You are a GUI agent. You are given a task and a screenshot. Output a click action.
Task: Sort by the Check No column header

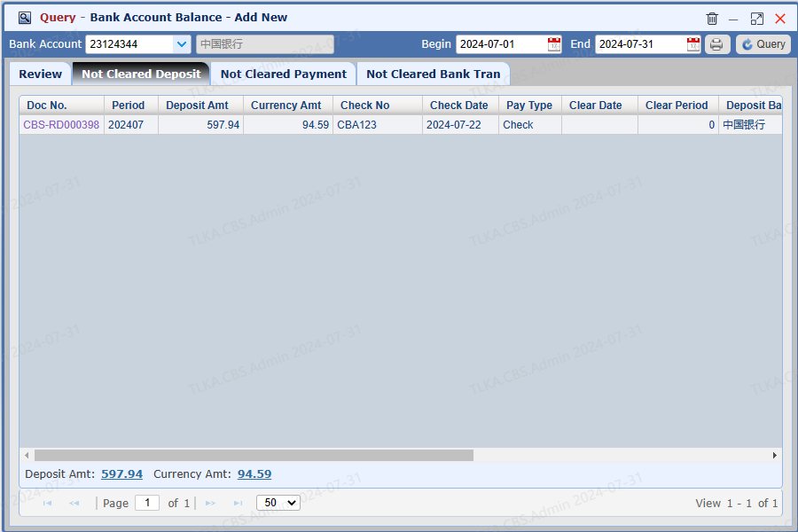coord(378,106)
